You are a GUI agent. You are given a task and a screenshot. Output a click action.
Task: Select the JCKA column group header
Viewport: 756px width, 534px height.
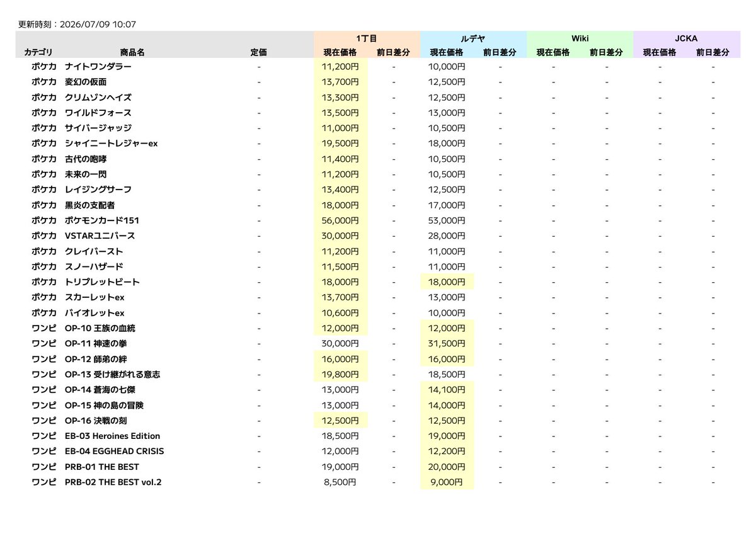point(687,38)
